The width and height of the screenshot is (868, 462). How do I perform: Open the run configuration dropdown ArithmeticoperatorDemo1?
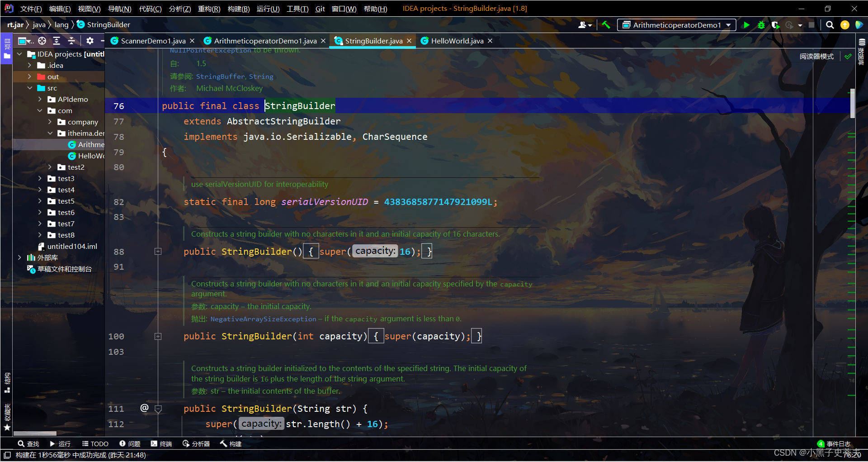coord(677,25)
